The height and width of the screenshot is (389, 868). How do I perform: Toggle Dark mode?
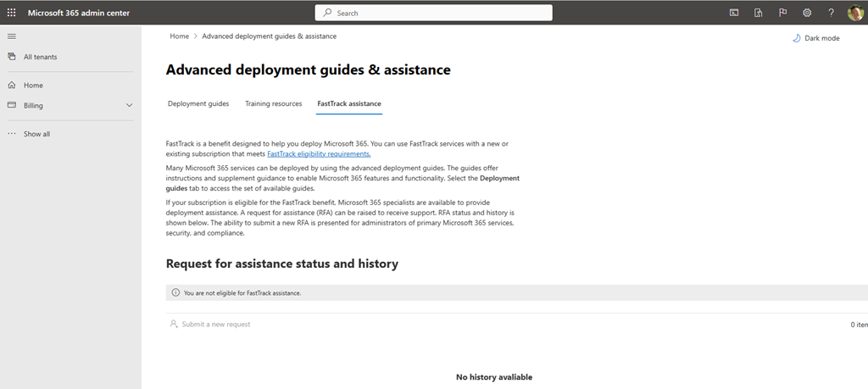click(x=815, y=38)
